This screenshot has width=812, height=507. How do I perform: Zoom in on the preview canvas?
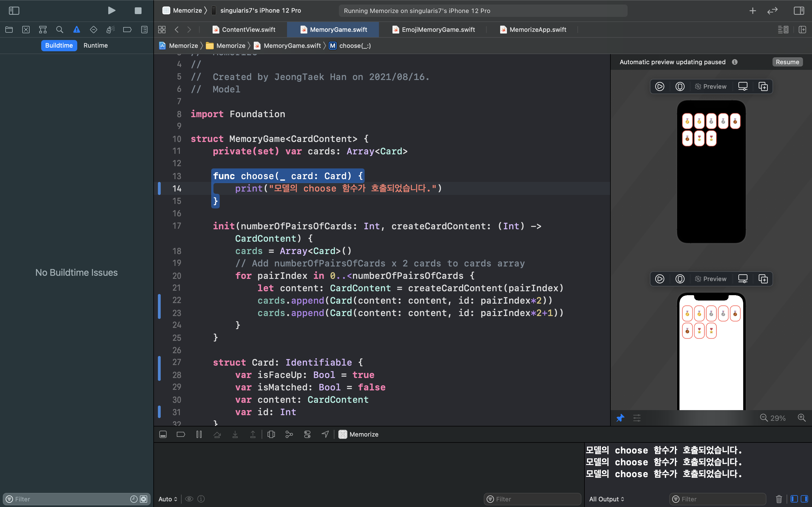[802, 418]
